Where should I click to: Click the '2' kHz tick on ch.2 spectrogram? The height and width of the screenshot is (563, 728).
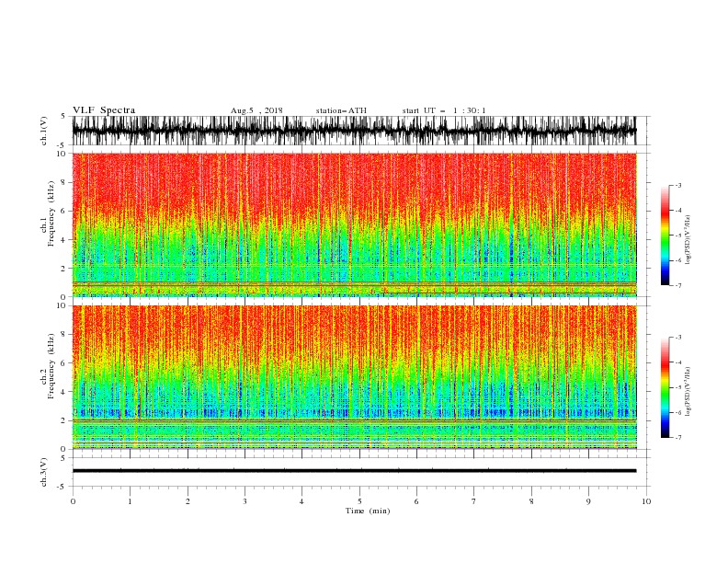click(x=64, y=420)
